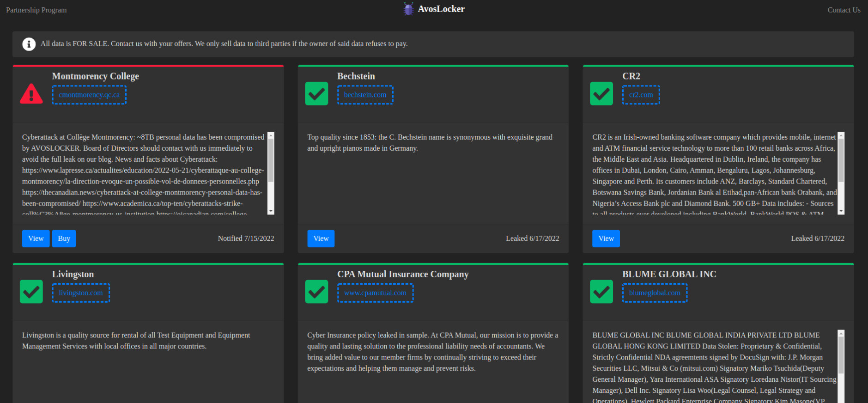The height and width of the screenshot is (403, 868).
Task: Click the "Top quality since 1853" description text
Action: [x=430, y=143]
